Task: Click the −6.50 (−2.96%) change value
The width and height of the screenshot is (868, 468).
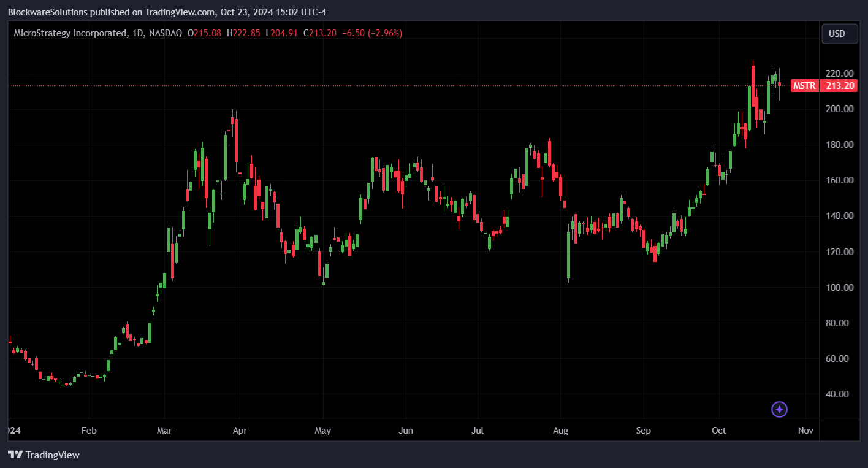Action: 372,33
